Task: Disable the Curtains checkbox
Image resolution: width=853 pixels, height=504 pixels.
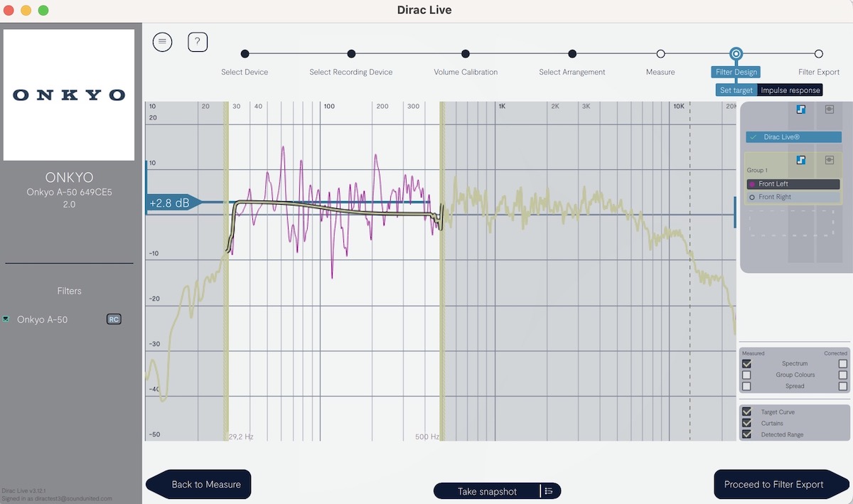Action: coord(746,423)
